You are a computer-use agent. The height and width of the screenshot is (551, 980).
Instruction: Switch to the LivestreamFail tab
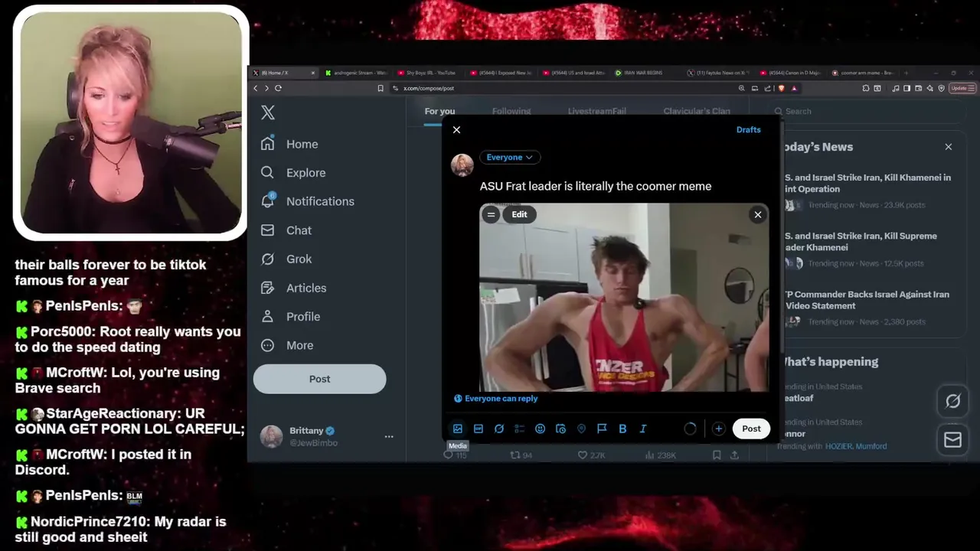pos(597,111)
